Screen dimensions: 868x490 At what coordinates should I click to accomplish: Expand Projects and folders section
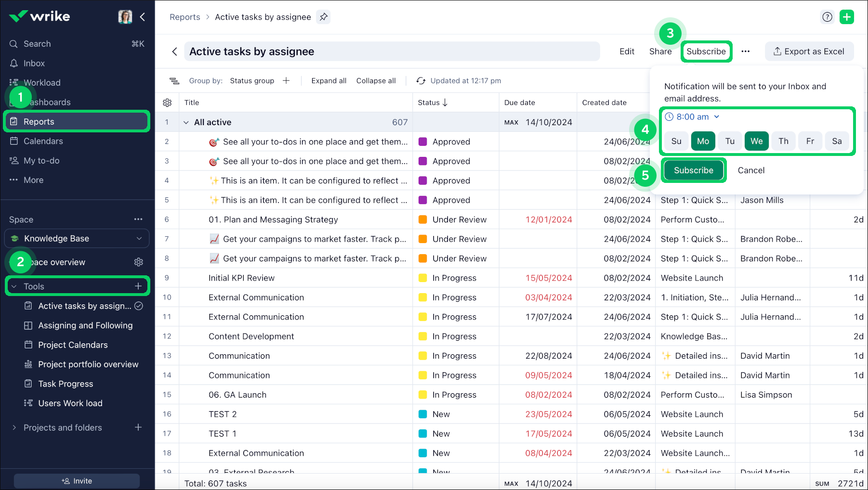(x=14, y=427)
